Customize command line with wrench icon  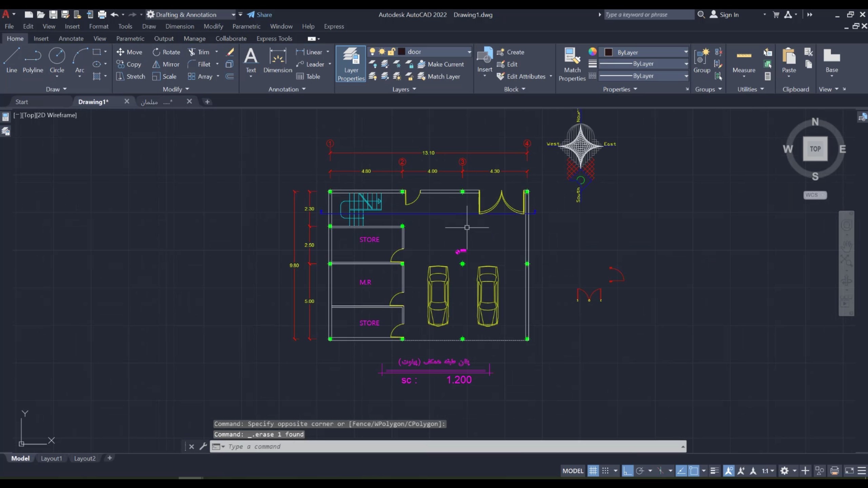[203, 446]
